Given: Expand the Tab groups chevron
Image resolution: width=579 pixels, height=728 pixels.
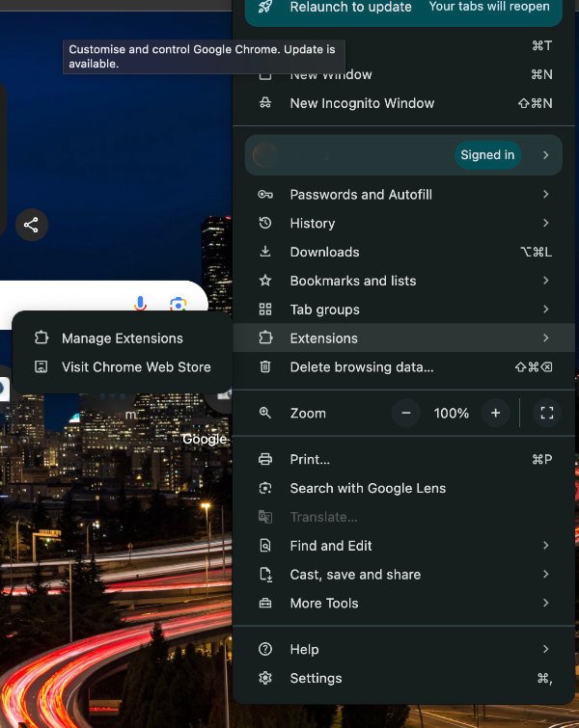Looking at the screenshot, I should [x=545, y=310].
